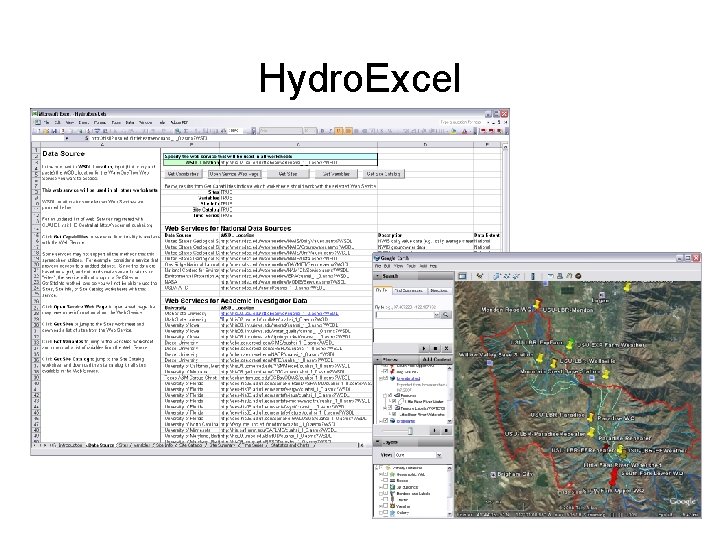
Task: Click the Excel workbook icon left of File
Action: point(38,123)
